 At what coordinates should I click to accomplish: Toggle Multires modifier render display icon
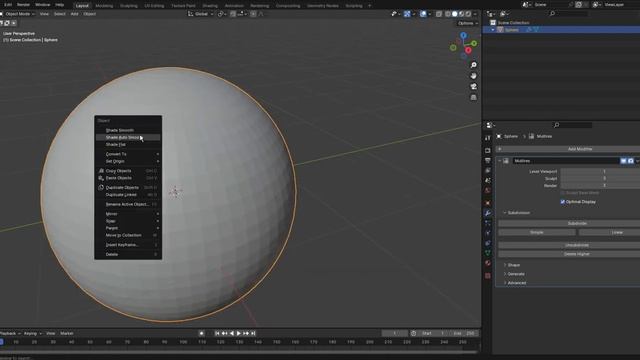tap(631, 161)
